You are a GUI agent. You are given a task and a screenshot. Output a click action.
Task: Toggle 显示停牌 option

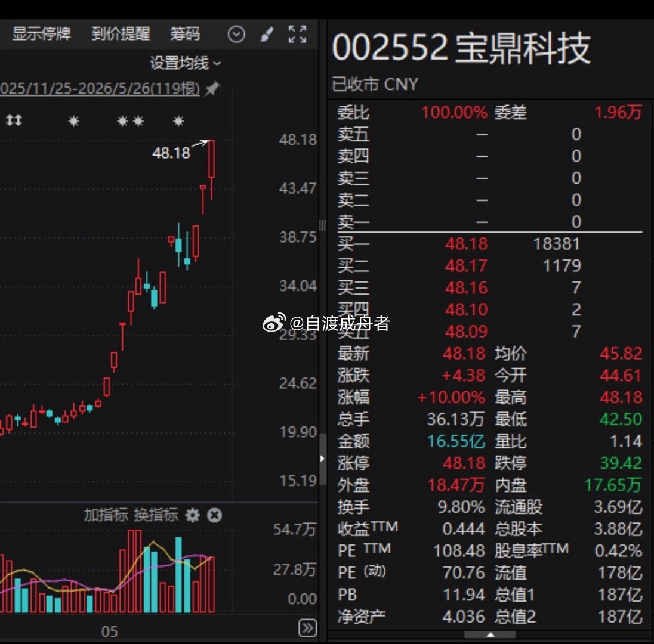(41, 34)
